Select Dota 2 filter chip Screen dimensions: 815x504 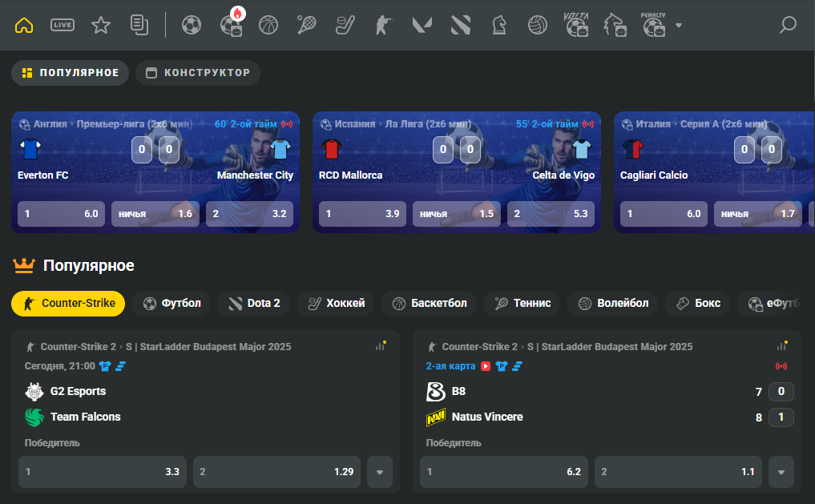click(x=254, y=304)
